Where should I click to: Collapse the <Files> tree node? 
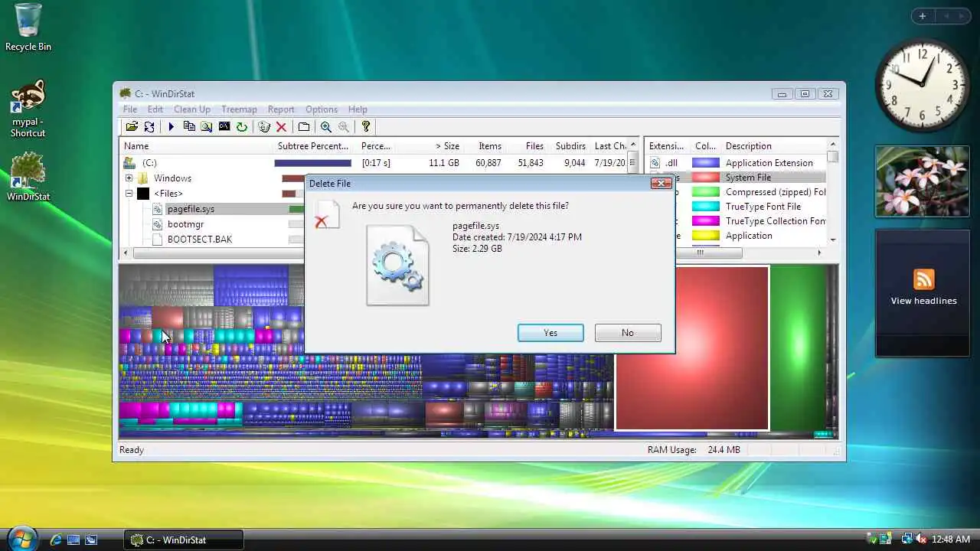click(x=129, y=194)
